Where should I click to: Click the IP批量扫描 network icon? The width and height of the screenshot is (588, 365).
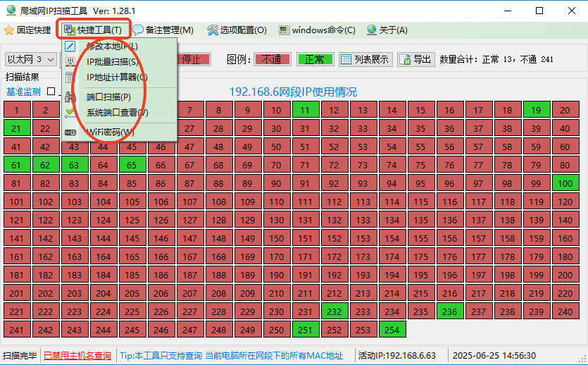coord(70,62)
